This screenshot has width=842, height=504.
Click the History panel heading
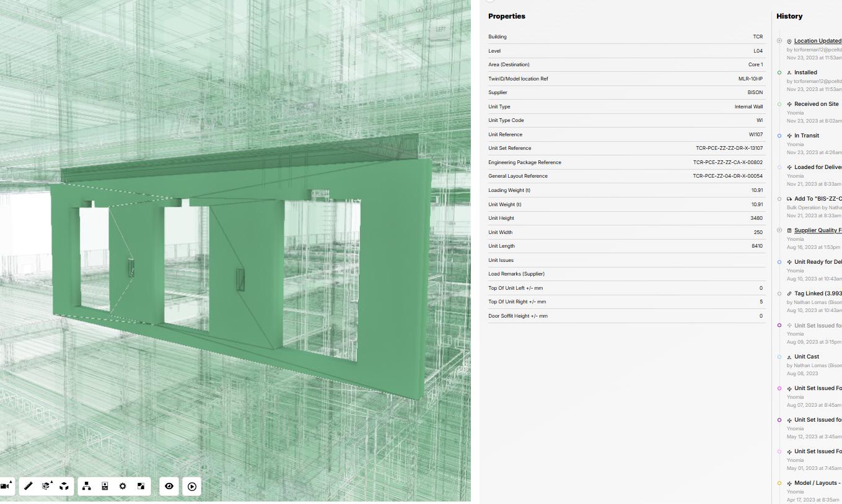pyautogui.click(x=789, y=16)
